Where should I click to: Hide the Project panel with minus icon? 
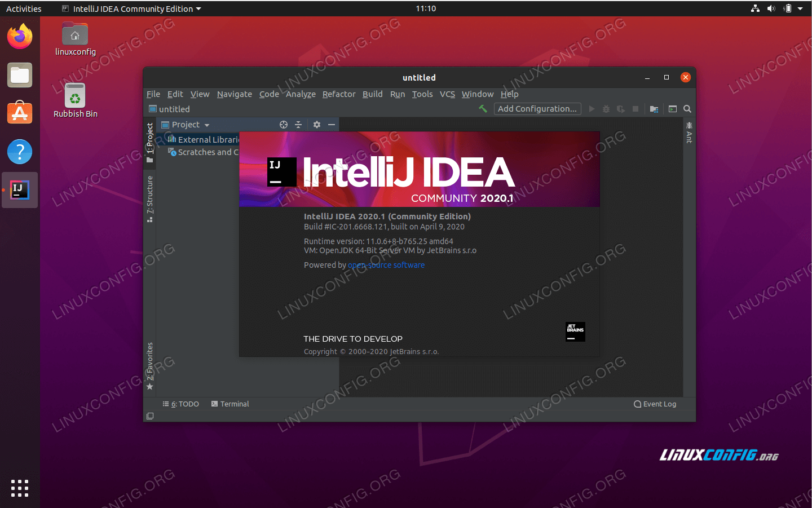coord(332,125)
